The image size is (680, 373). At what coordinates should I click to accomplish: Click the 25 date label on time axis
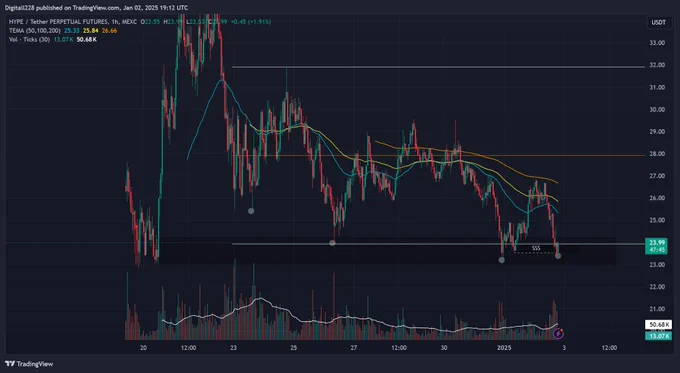pyautogui.click(x=294, y=348)
